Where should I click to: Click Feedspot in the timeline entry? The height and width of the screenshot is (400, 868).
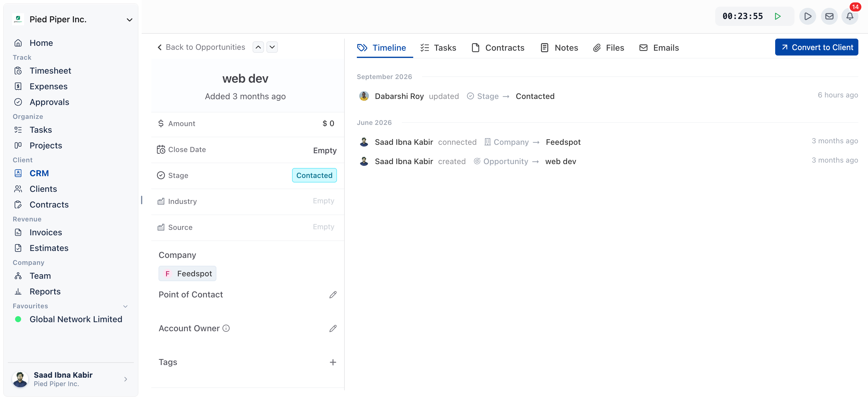point(563,142)
